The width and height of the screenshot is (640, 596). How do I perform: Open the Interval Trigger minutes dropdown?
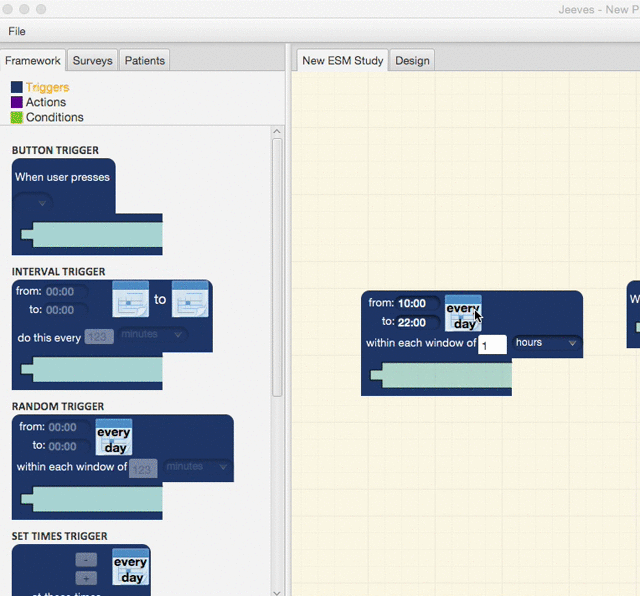click(x=152, y=334)
